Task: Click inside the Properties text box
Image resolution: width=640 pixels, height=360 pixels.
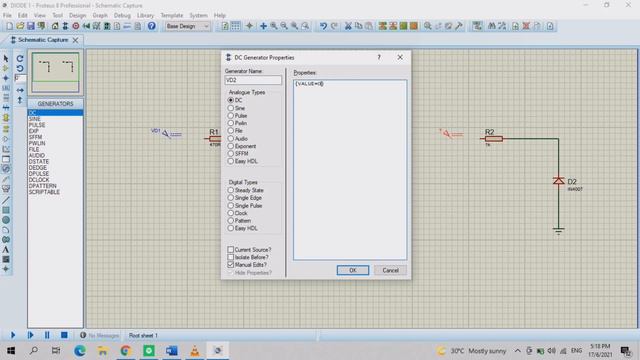Action: [350, 170]
